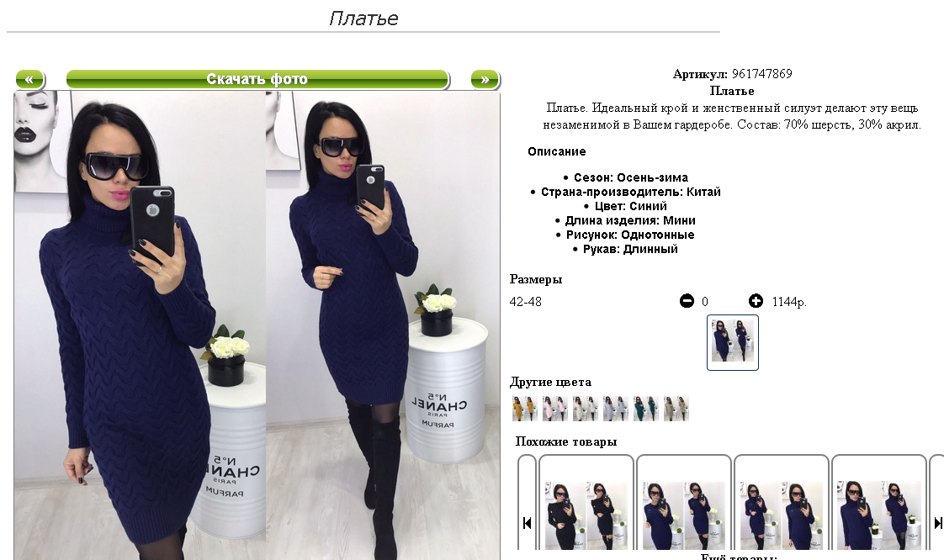
Task: Increase quantity with the plus icon
Action: (756, 301)
